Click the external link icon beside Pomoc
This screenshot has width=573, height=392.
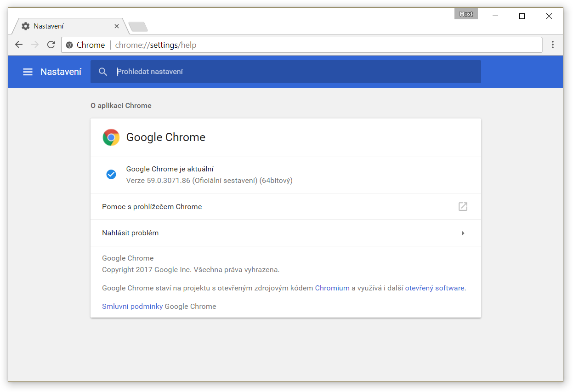pos(463,207)
